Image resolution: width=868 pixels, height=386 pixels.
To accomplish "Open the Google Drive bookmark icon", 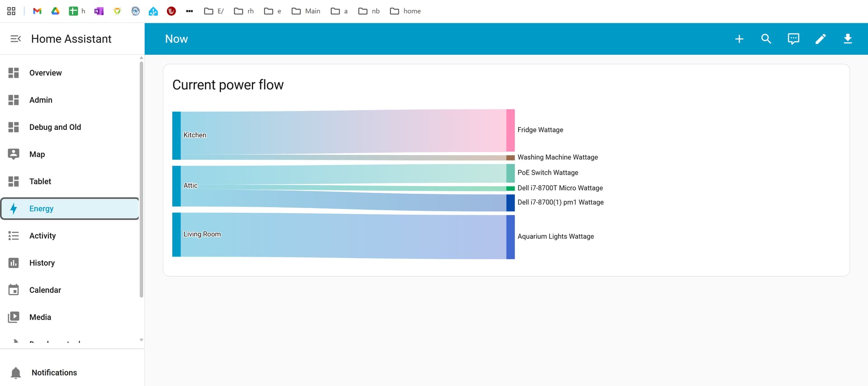I will [x=55, y=11].
